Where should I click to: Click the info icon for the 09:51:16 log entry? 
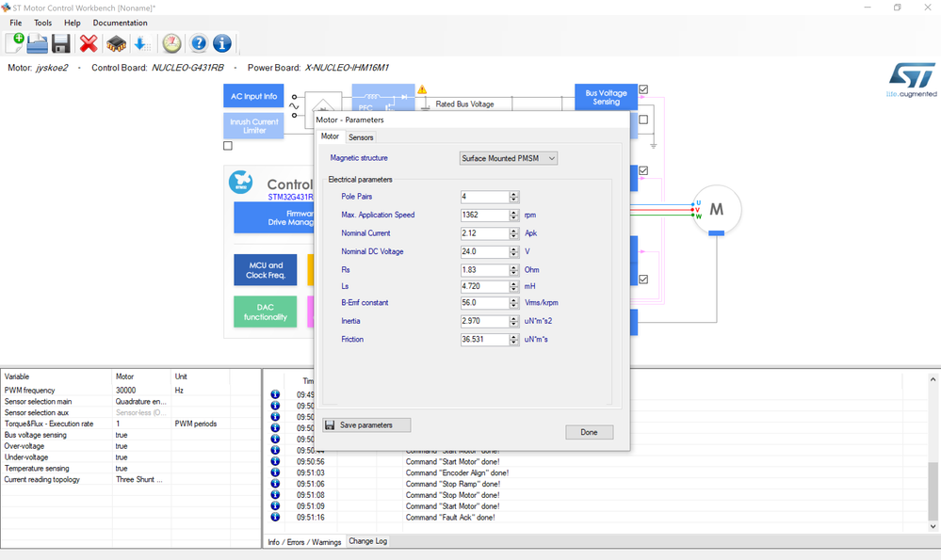click(275, 517)
